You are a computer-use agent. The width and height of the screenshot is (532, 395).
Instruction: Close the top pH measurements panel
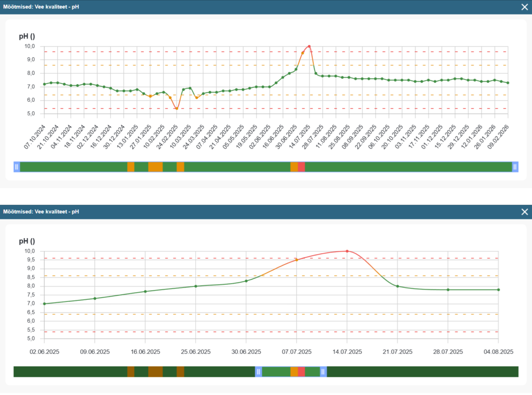(x=524, y=7)
